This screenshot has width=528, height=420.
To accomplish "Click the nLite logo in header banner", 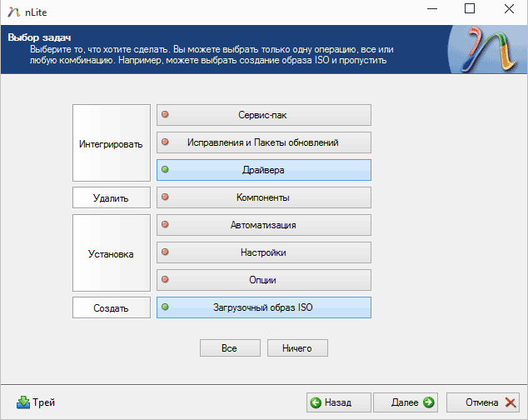I will click(x=489, y=49).
